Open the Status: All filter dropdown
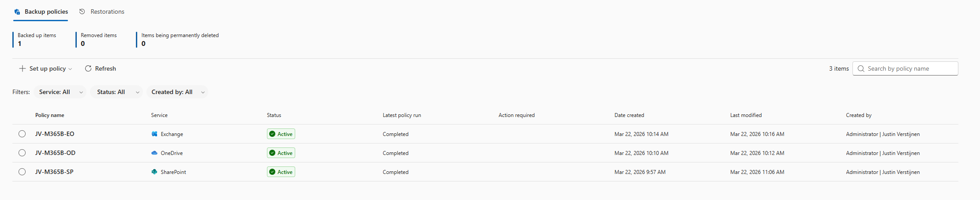980x200 pixels. click(x=117, y=92)
